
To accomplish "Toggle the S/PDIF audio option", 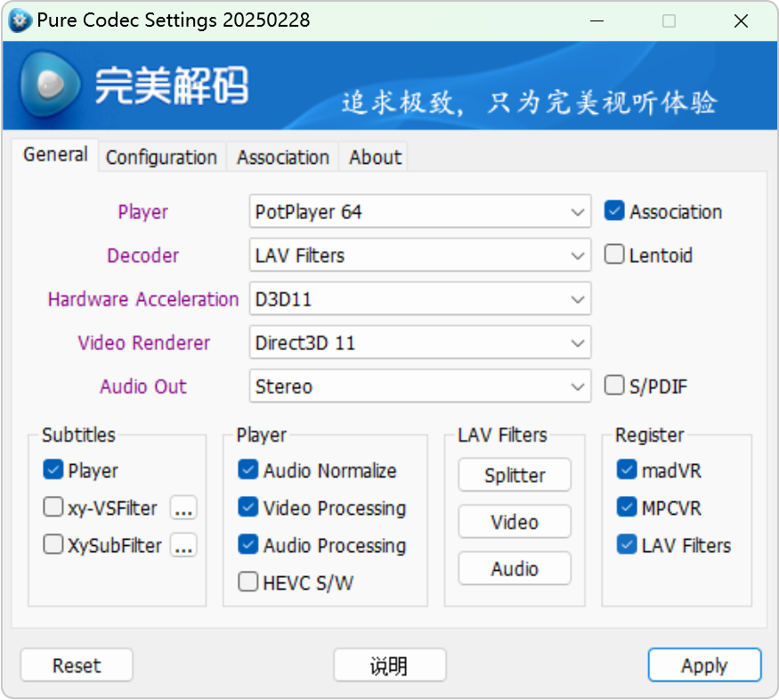I will click(614, 387).
